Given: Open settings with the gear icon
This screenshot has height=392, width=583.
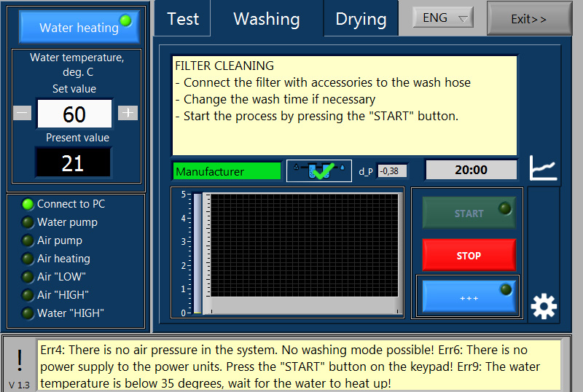Looking at the screenshot, I should [x=544, y=307].
